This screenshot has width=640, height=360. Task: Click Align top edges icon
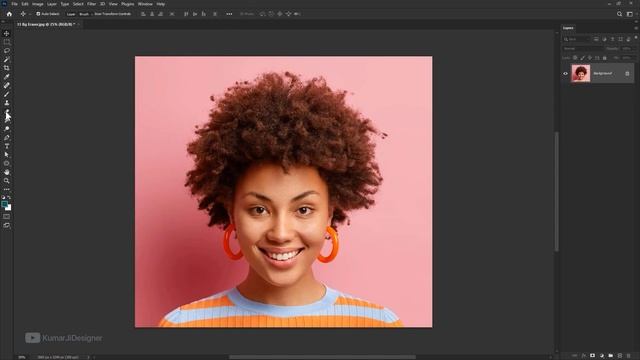click(x=186, y=14)
